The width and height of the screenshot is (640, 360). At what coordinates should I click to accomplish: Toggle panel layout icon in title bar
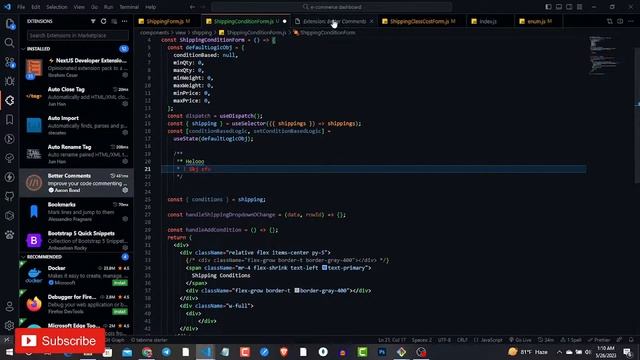[559, 7]
